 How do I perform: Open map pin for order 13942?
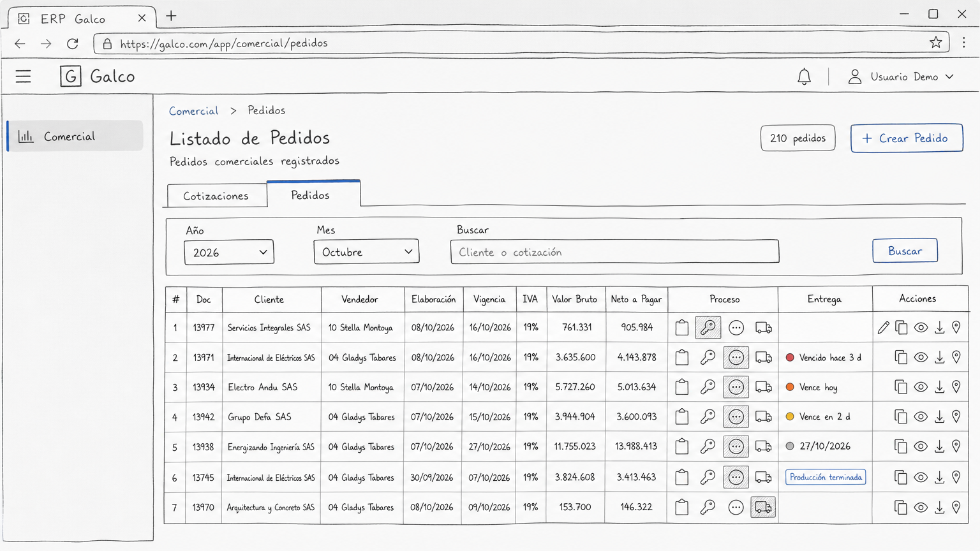click(956, 416)
